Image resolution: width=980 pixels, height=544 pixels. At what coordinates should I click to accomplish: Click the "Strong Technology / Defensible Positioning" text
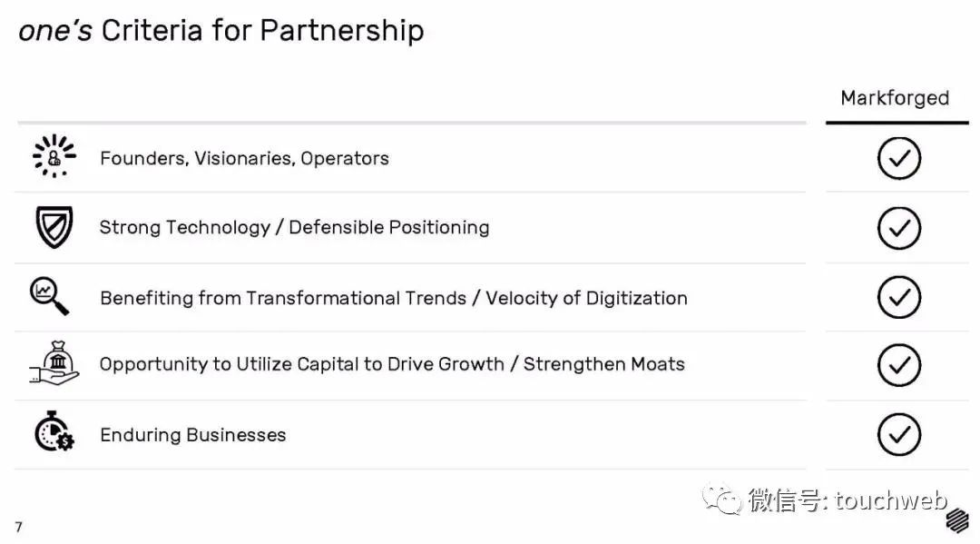[x=294, y=227]
